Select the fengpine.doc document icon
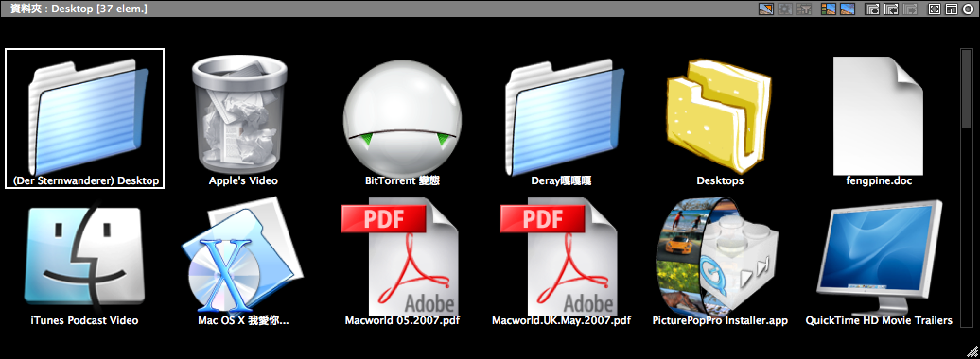The height and width of the screenshot is (359, 980). [878, 115]
